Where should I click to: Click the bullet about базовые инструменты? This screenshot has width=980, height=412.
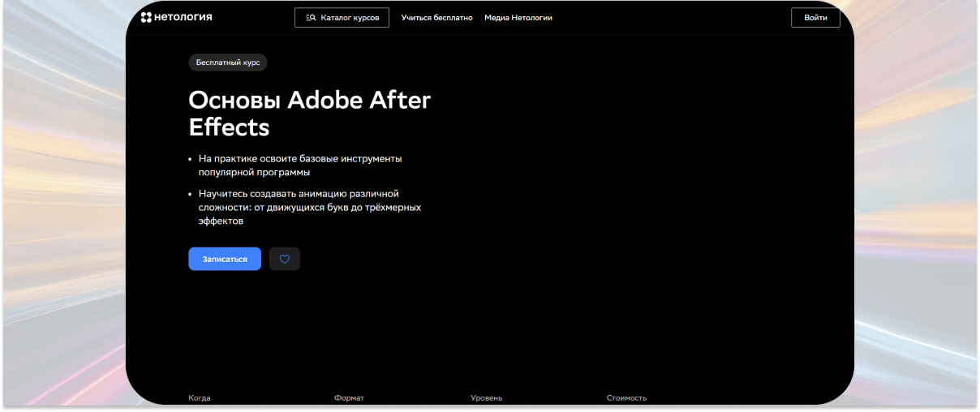click(300, 159)
